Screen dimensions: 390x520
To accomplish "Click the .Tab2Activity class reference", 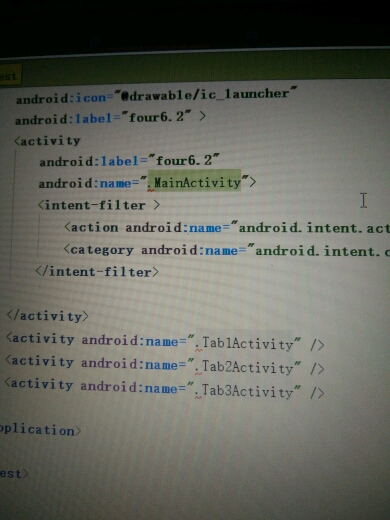I will click(x=244, y=367).
